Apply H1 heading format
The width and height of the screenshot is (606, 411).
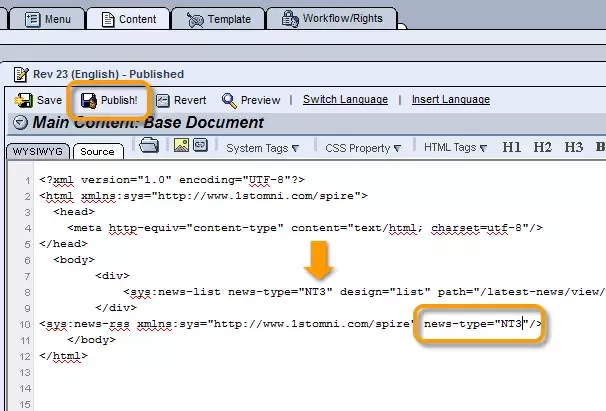click(x=511, y=148)
